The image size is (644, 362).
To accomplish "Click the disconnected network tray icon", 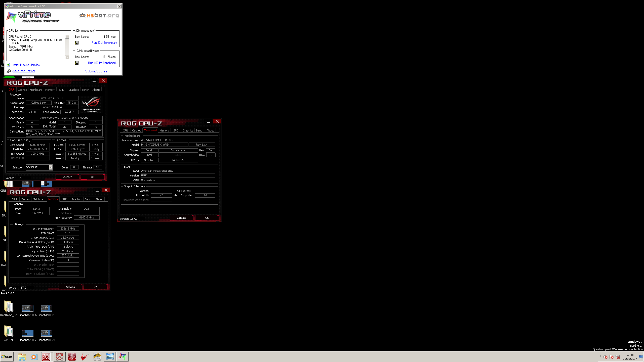I will pyautogui.click(x=618, y=357).
